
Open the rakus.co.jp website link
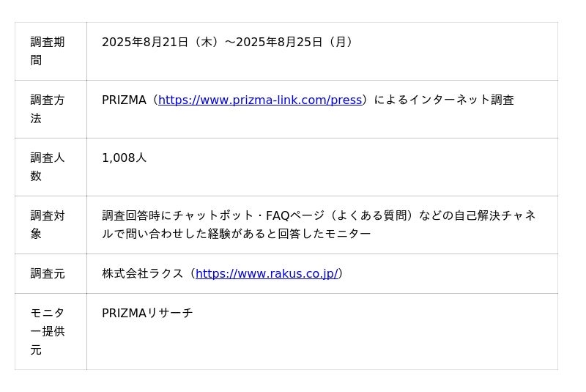[267, 273]
